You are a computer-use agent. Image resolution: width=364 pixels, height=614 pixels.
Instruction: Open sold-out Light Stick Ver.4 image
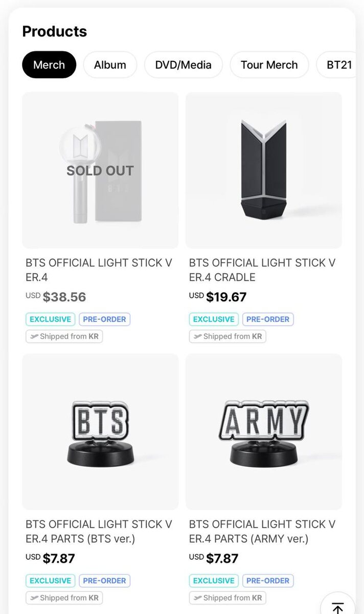pos(100,170)
